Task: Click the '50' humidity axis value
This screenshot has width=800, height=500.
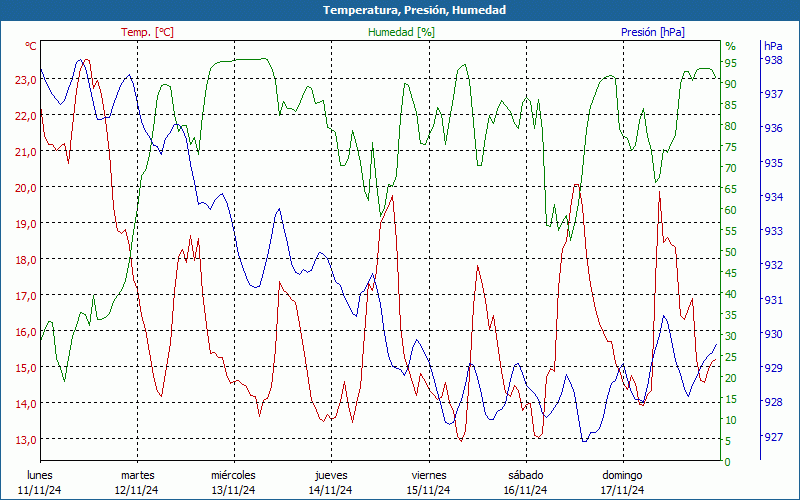Action: coord(731,252)
